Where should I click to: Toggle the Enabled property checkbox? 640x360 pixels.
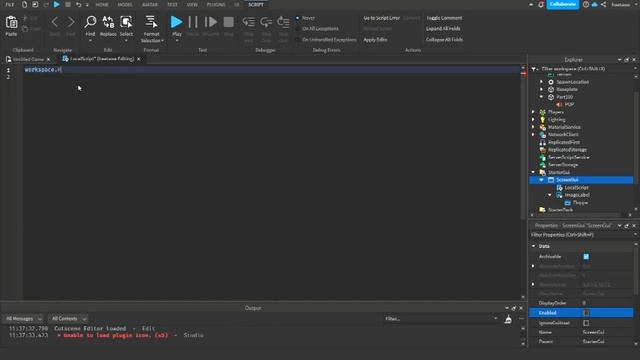click(x=586, y=313)
